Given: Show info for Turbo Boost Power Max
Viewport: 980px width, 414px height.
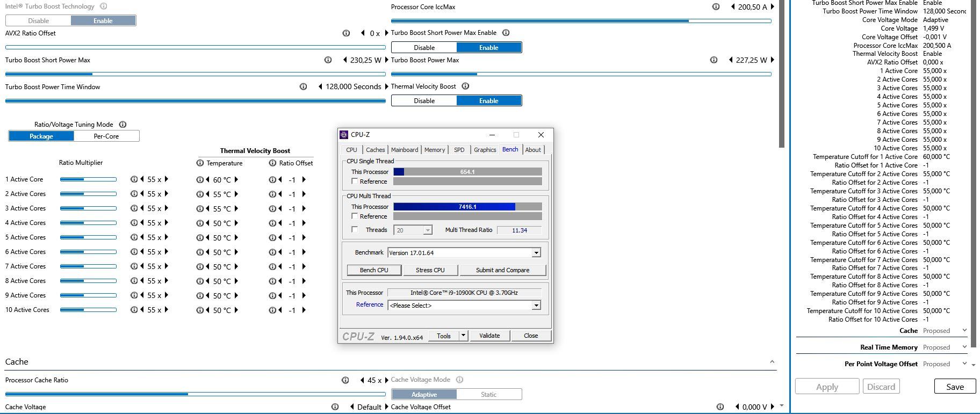Looking at the screenshot, I should click(x=714, y=60).
